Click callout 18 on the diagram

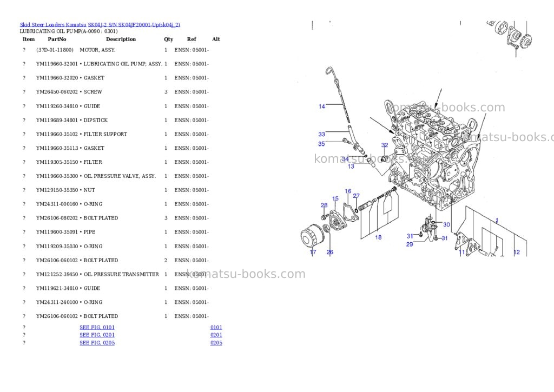click(378, 237)
